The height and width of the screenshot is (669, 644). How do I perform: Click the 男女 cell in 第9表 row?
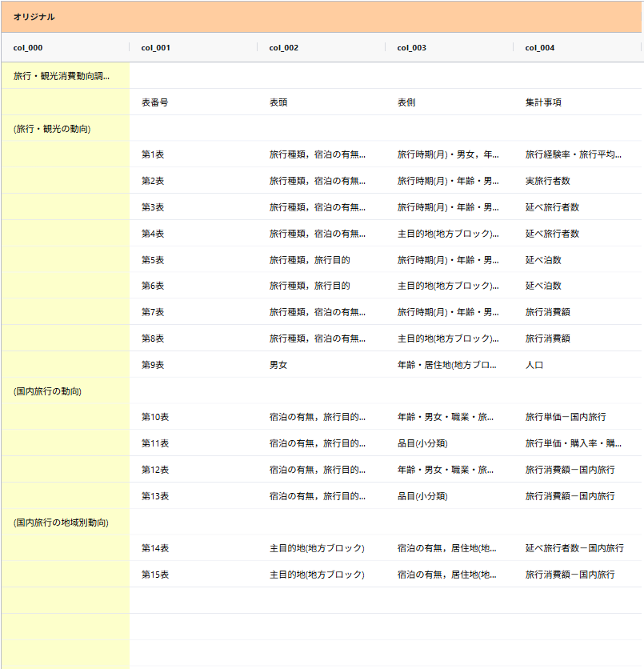pos(278,365)
